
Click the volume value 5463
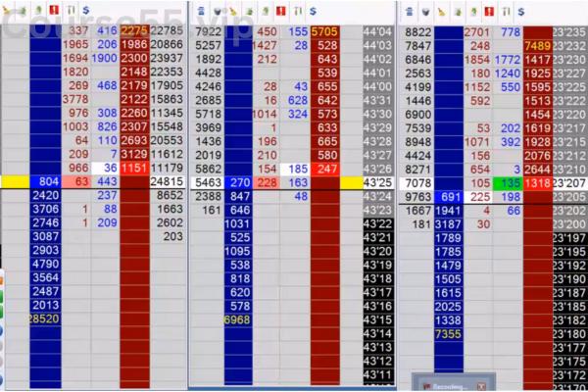(209, 182)
